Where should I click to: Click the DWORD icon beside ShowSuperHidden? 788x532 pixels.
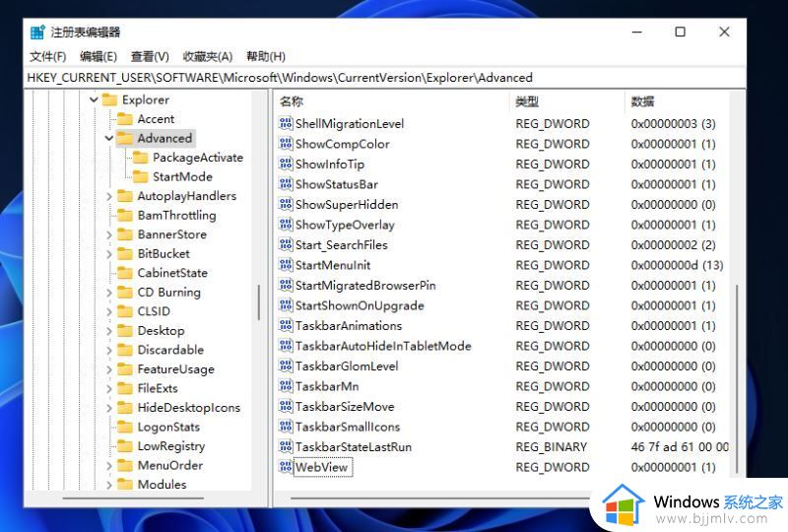tap(286, 204)
